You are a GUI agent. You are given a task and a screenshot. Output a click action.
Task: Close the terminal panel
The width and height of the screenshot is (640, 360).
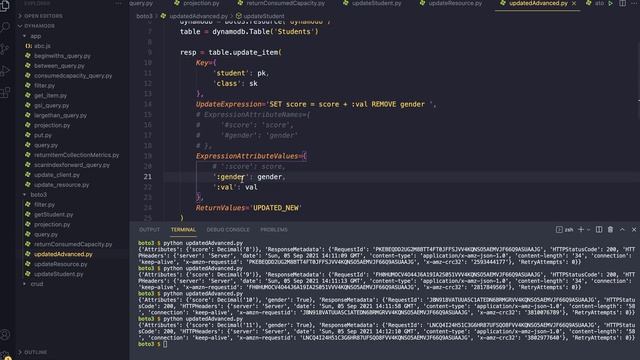click(634, 230)
